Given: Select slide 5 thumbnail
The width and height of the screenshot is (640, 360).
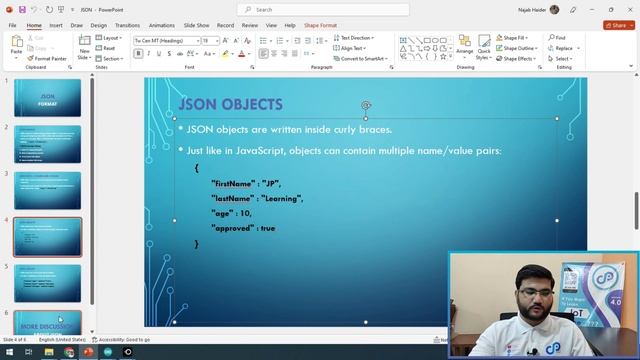Looking at the screenshot, I should [x=48, y=283].
